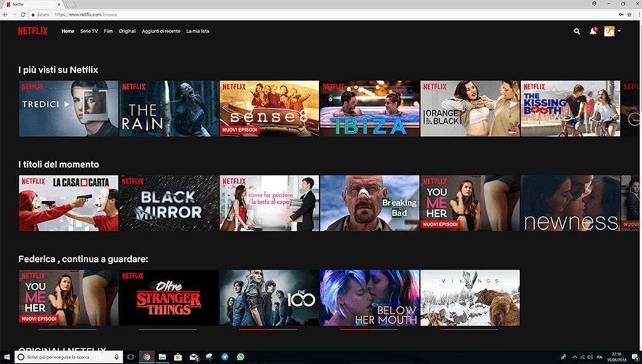Open the Ibiza thumbnail

[x=370, y=108]
